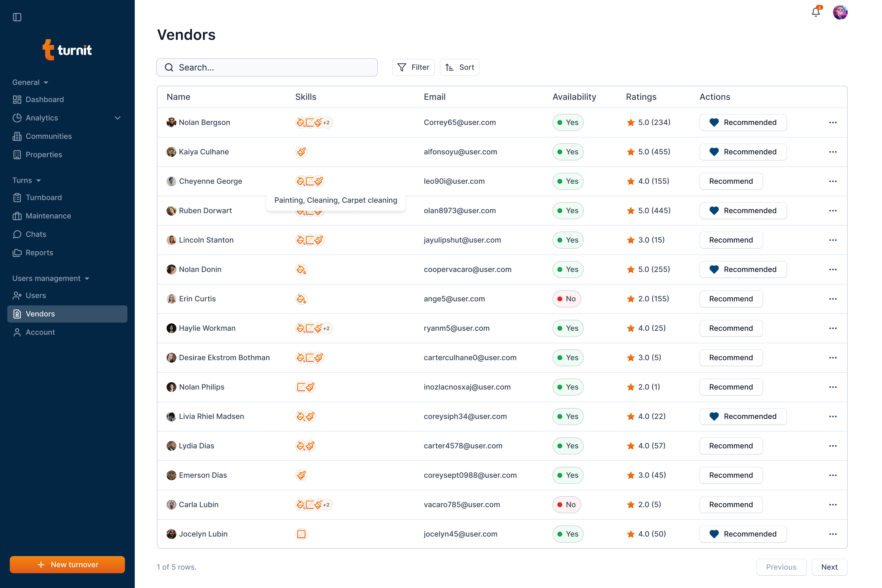Open the three-dot menu for Erin Curtis
The image size is (882, 588).
point(832,299)
